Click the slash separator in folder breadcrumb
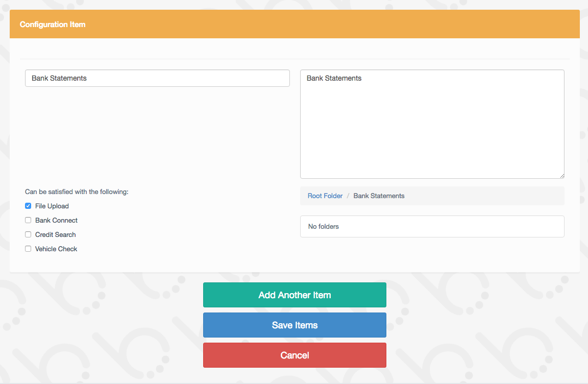 coord(348,196)
